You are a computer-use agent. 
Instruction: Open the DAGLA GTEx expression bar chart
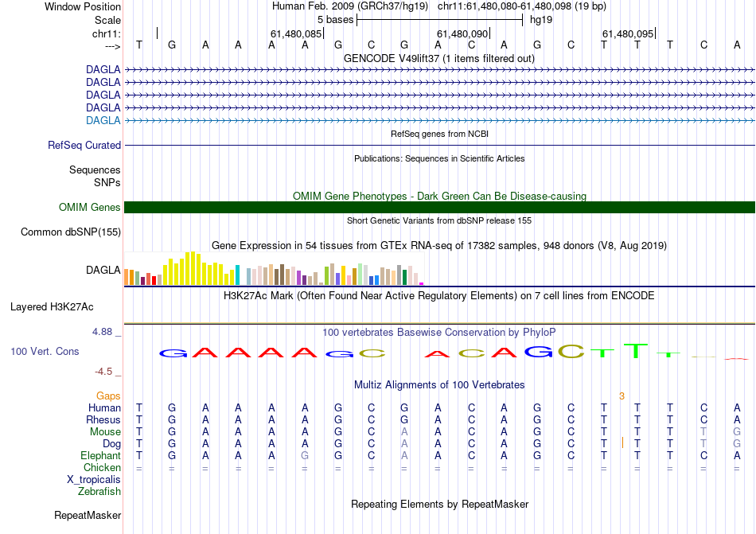click(274, 268)
